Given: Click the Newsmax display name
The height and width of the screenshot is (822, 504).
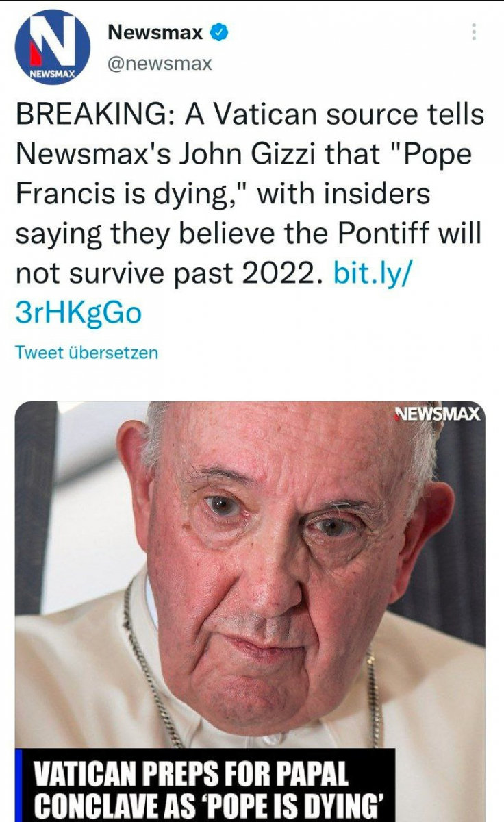Looking at the screenshot, I should [155, 32].
